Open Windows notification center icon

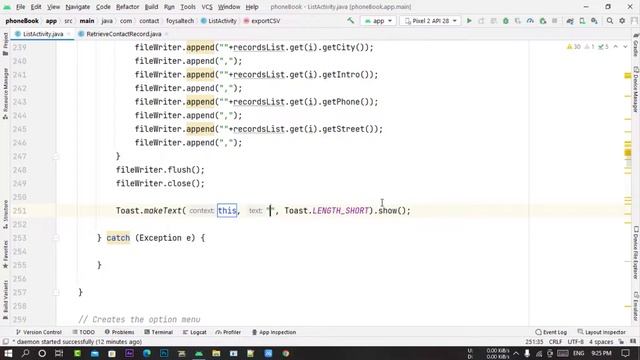(625, 353)
